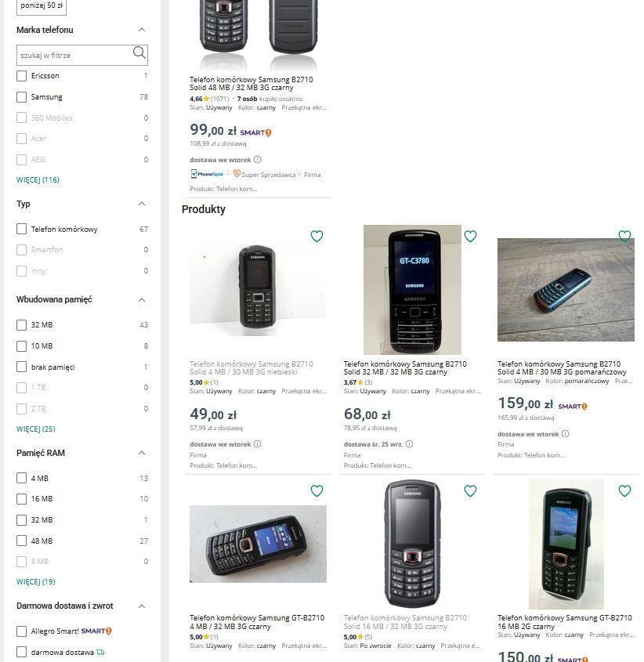Click the search magnifier in brand filter
The width and height of the screenshot is (644, 662).
pyautogui.click(x=139, y=52)
